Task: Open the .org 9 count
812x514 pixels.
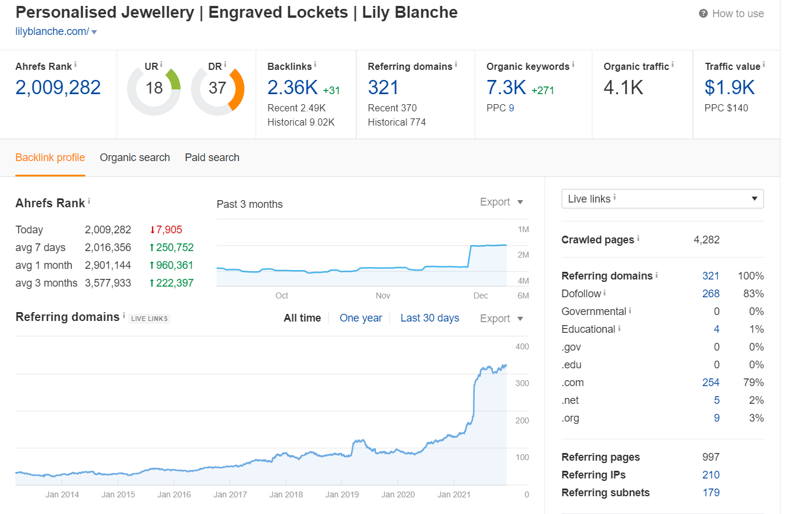Action: coord(717,418)
